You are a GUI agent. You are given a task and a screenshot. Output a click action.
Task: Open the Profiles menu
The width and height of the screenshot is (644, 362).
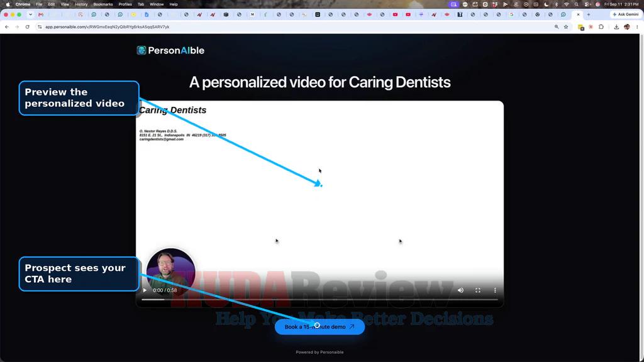125,4
